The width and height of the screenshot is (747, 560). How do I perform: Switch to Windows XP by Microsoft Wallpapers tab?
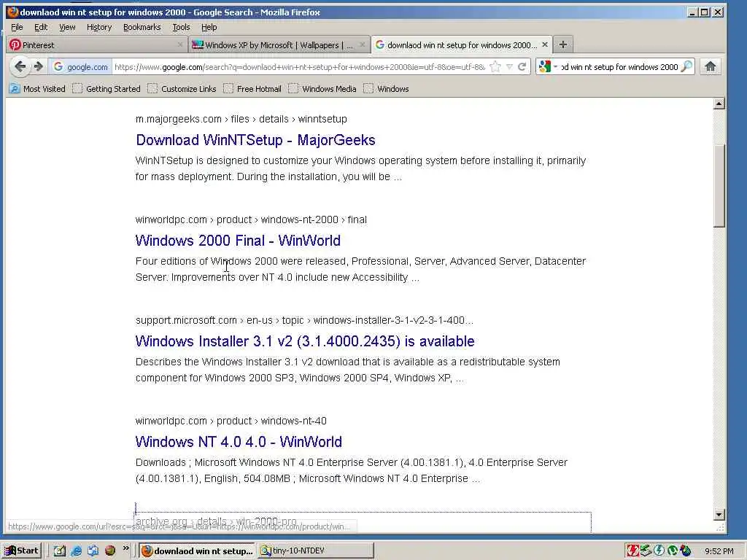(279, 44)
